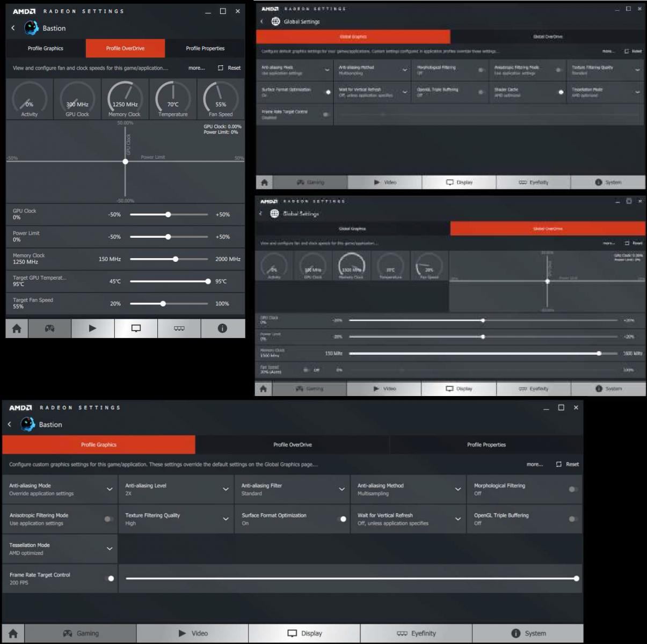This screenshot has height=644, width=647.
Task: Disable Surface Format Optimization in Bastion Profile Graphics window
Action: 341,519
